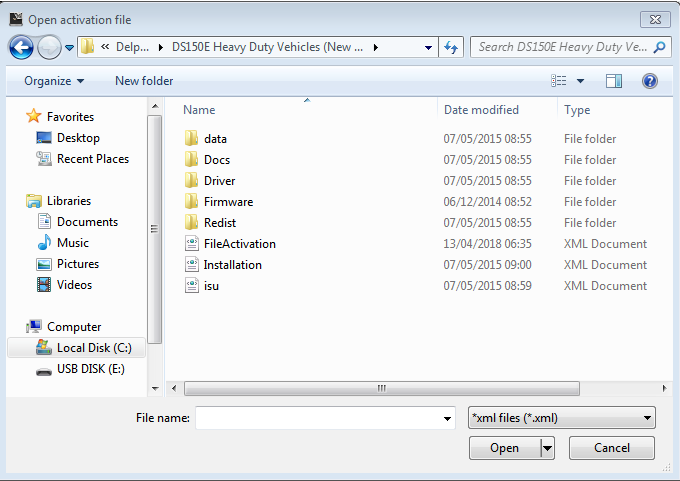Click horizontal scrollbar right arrow

pos(665,388)
